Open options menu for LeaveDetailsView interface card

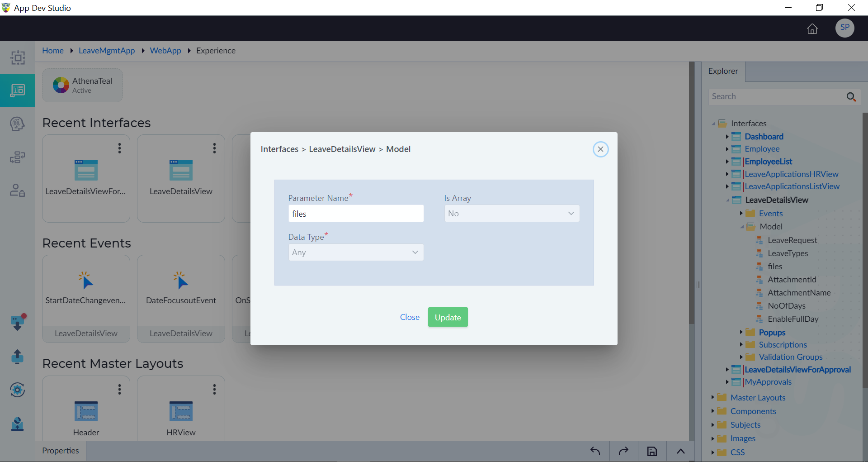point(214,148)
